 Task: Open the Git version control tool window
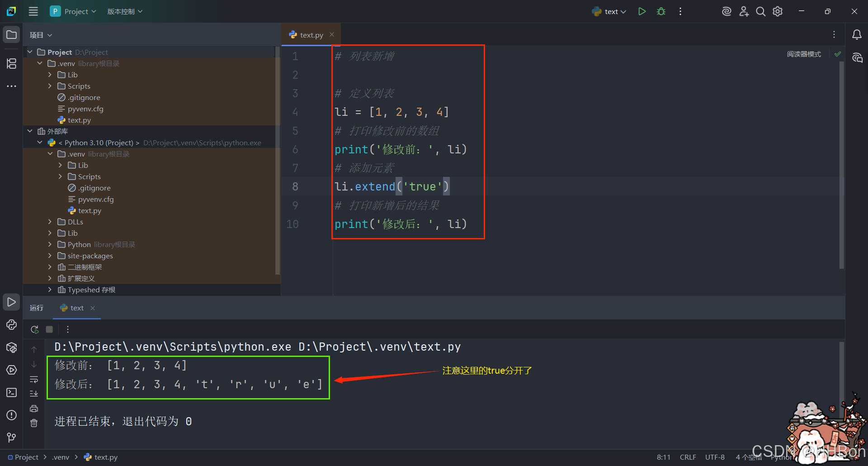click(x=12, y=437)
